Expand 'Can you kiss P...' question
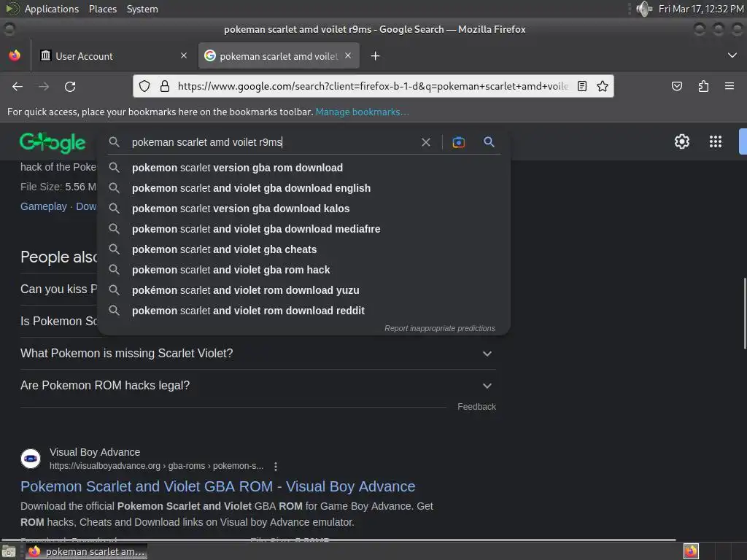 (58, 289)
